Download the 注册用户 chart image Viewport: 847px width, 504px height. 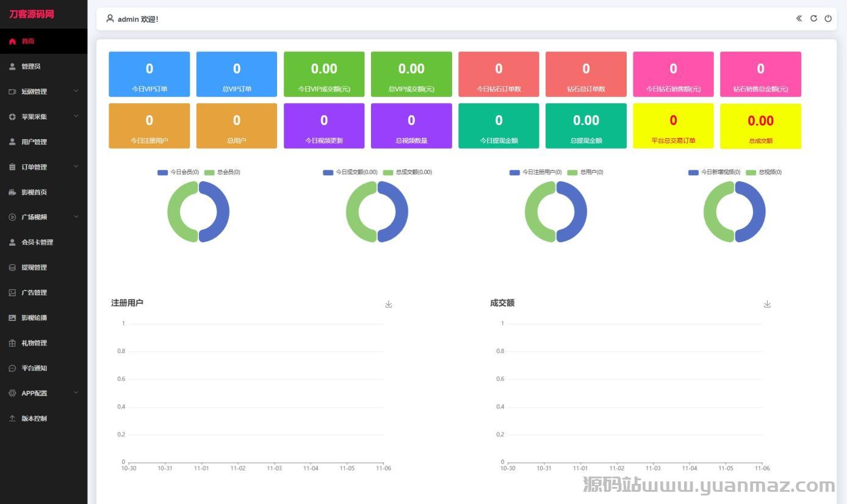(388, 304)
